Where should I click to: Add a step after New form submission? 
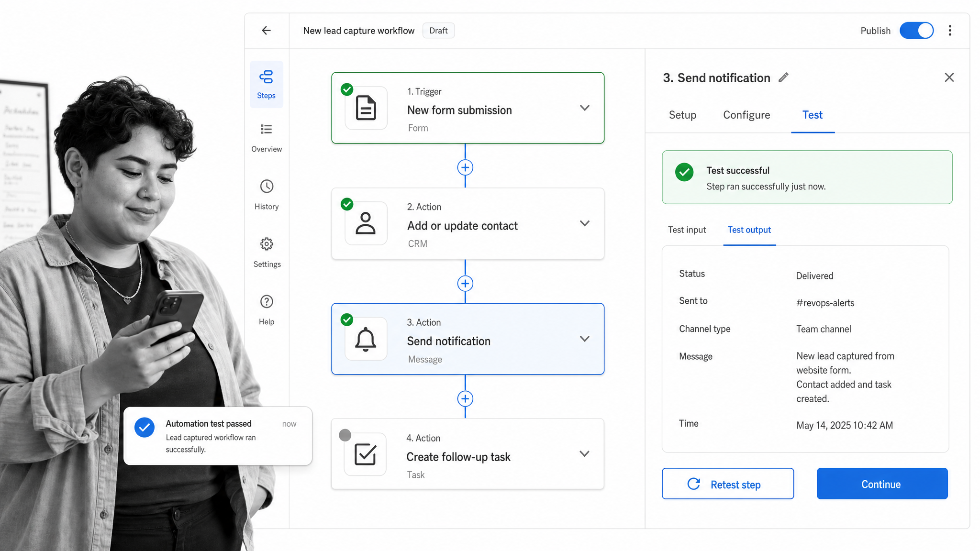465,167
